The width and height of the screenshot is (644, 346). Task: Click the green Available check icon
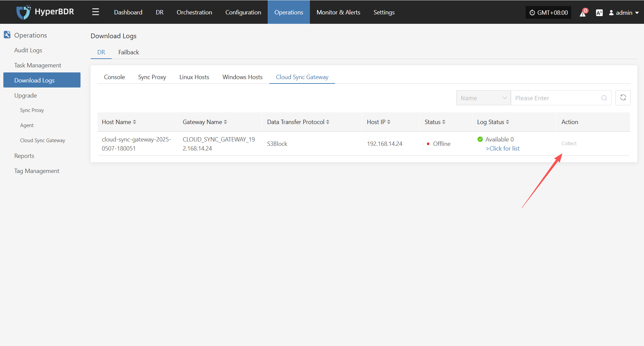coord(480,139)
